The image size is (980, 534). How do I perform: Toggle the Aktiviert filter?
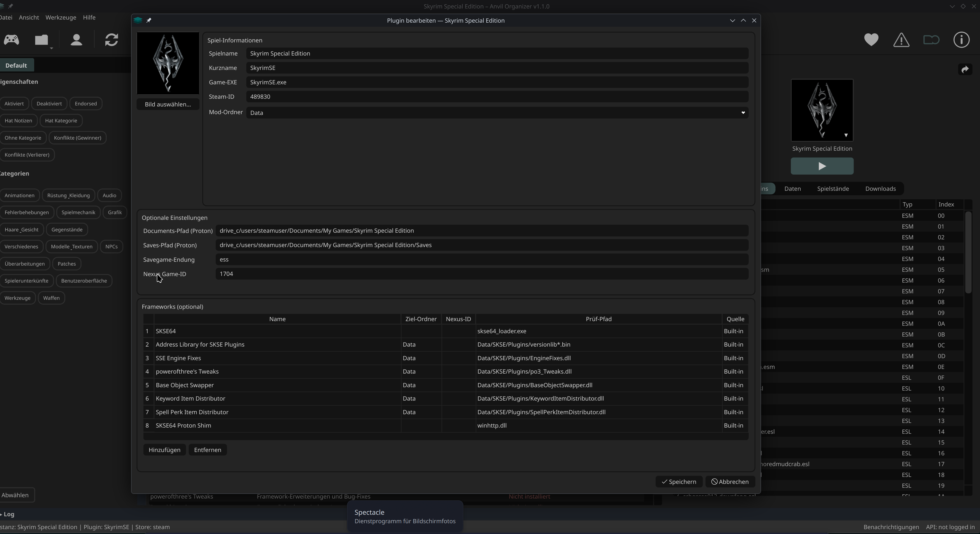tap(14, 103)
